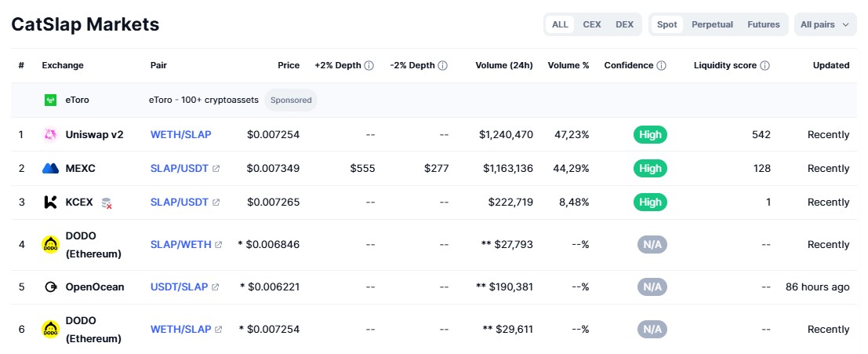Click the eToro 100+ cryptoassets link

pyautogui.click(x=203, y=100)
